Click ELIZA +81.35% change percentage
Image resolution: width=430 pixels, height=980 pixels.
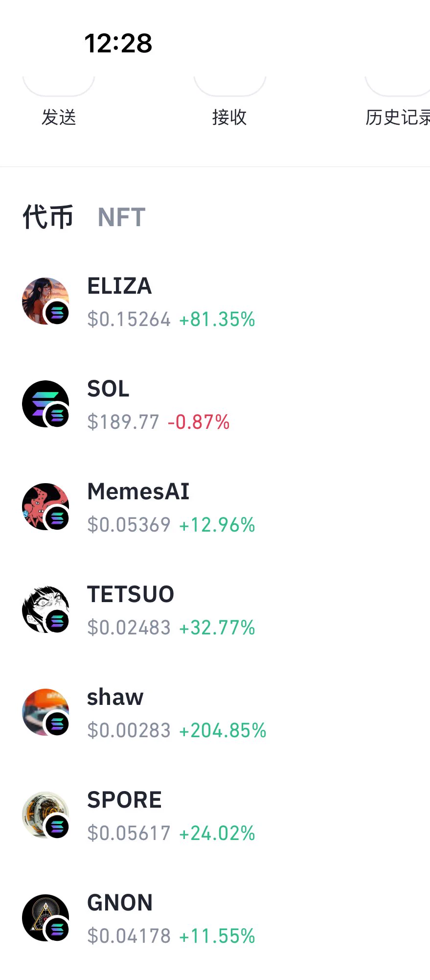point(217,319)
